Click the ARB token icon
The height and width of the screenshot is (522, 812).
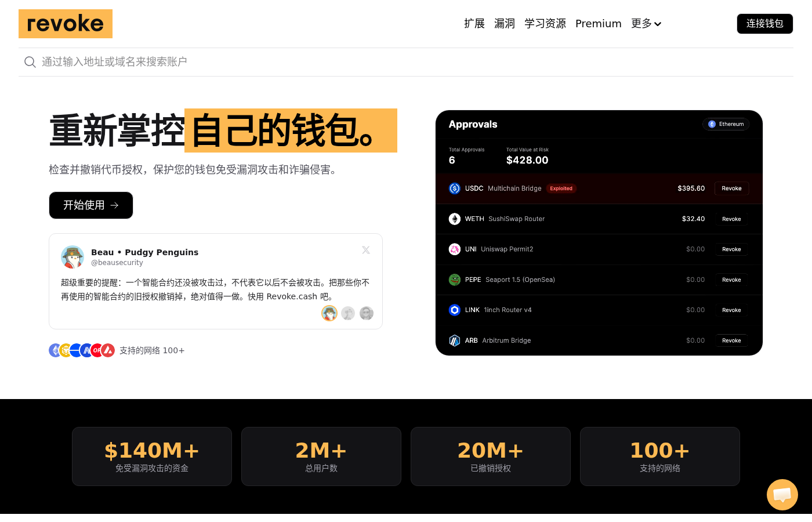[455, 340]
